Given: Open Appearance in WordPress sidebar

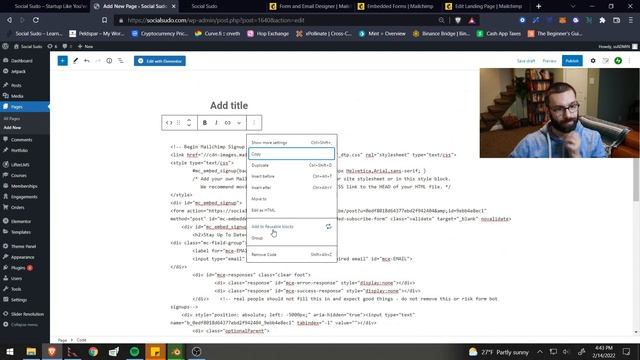Looking at the screenshot, I should coord(22,257).
